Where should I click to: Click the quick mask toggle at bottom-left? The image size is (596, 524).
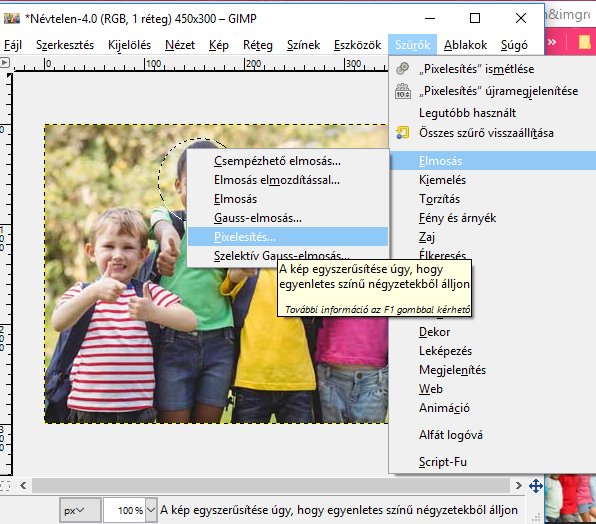coord(5,486)
